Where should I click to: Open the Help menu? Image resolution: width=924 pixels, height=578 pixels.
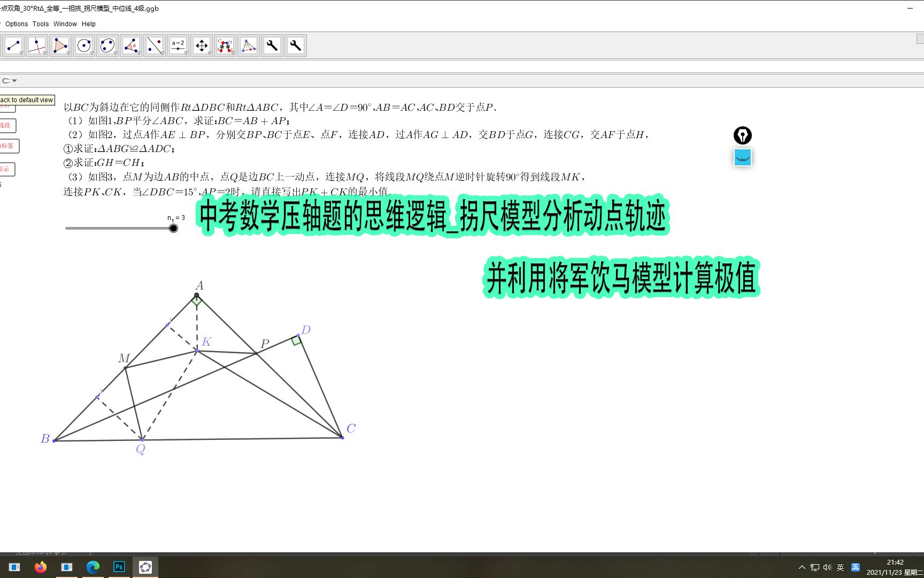88,24
